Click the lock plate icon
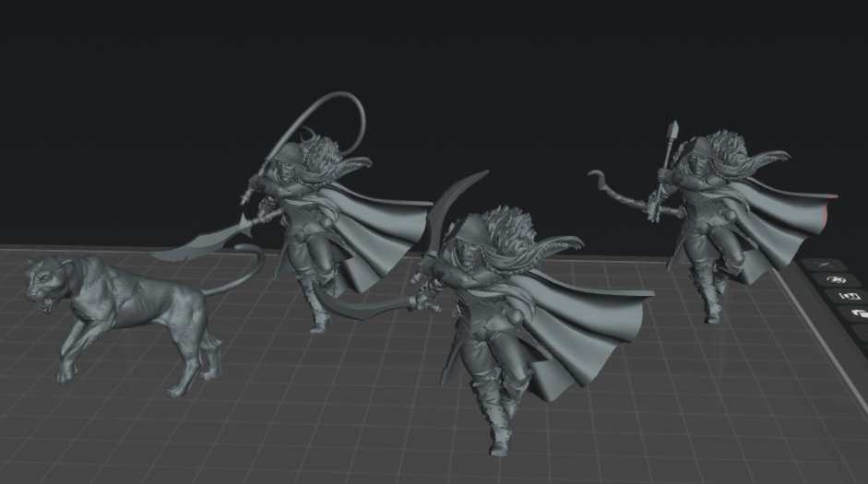Viewport: 868px width, 484px height. 860,313
